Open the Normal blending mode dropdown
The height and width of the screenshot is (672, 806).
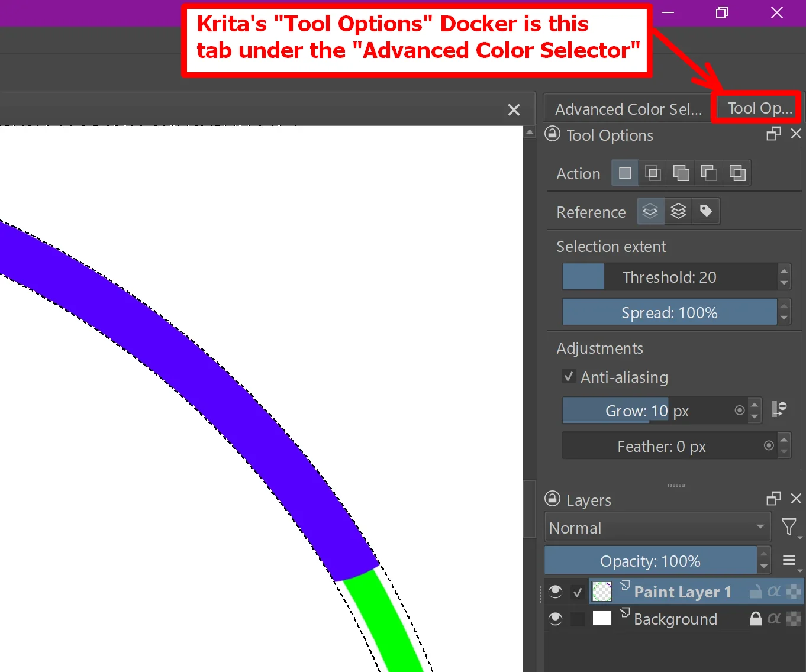pos(657,527)
